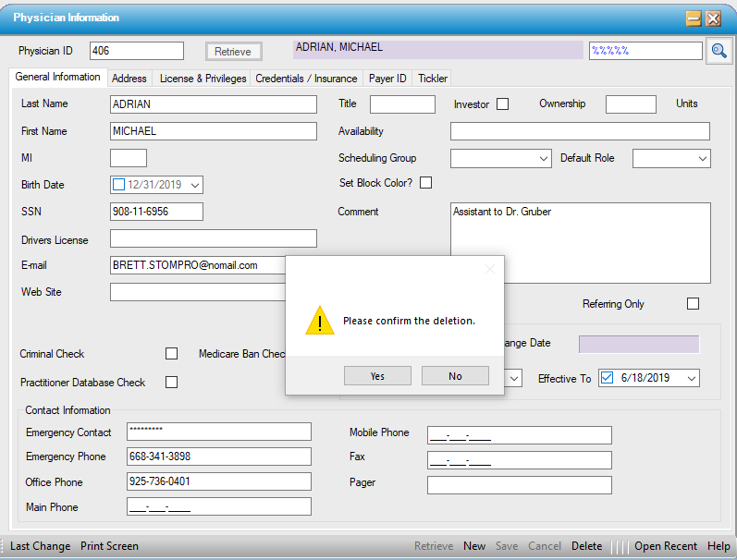The width and height of the screenshot is (737, 560).
Task: Expand the Scheduling Group dropdown
Action: 544,159
